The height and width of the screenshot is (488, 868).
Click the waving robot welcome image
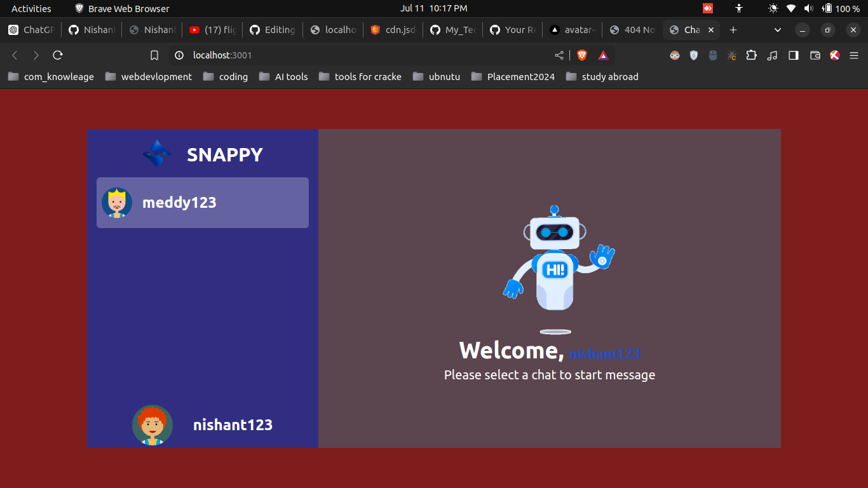pyautogui.click(x=559, y=269)
